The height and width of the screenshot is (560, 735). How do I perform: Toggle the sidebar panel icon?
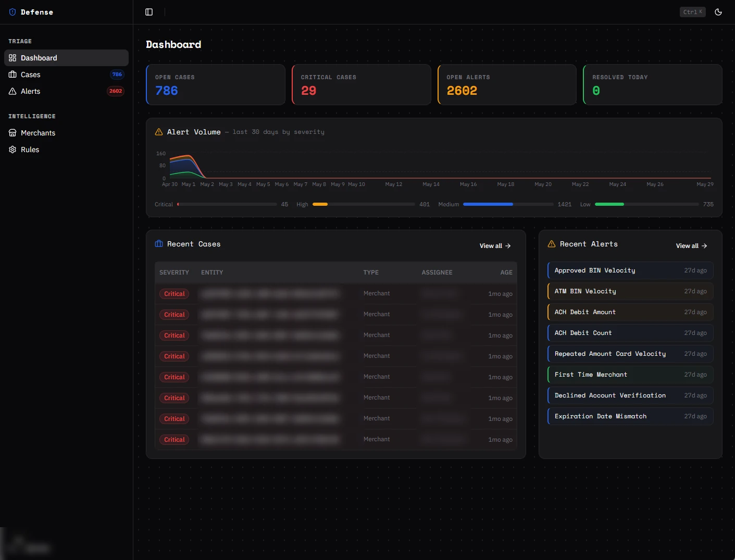pyautogui.click(x=149, y=12)
